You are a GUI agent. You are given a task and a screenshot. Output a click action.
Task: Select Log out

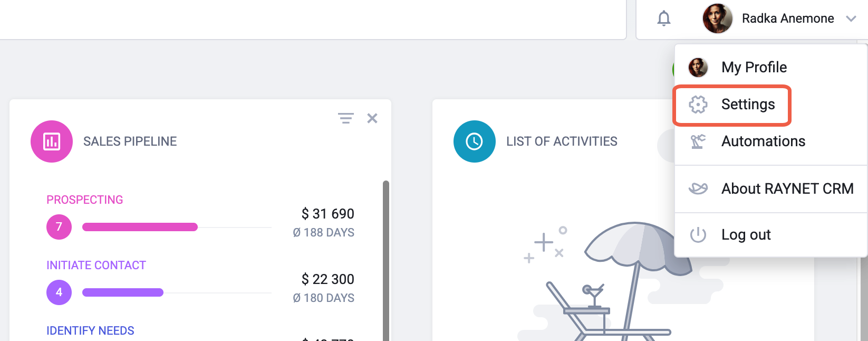tap(746, 235)
